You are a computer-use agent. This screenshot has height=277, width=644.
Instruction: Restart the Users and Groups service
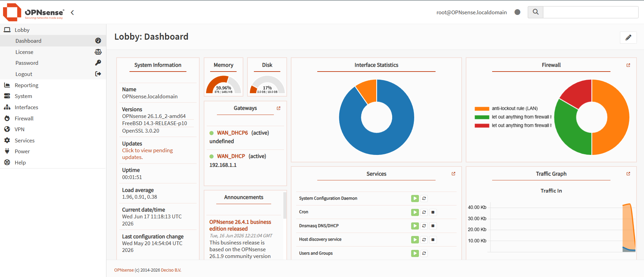click(x=424, y=253)
